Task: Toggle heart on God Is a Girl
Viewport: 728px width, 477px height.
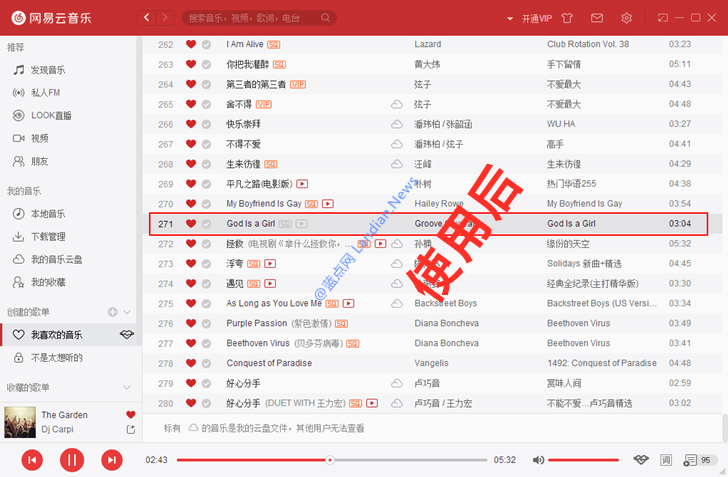Action: 191,224
